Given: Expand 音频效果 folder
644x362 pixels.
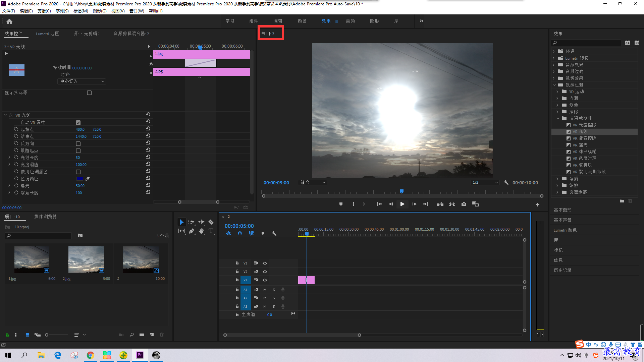Looking at the screenshot, I should coord(554,65).
